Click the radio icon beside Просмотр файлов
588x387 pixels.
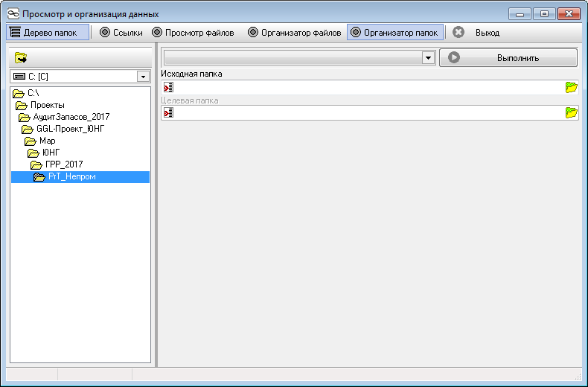click(x=157, y=32)
